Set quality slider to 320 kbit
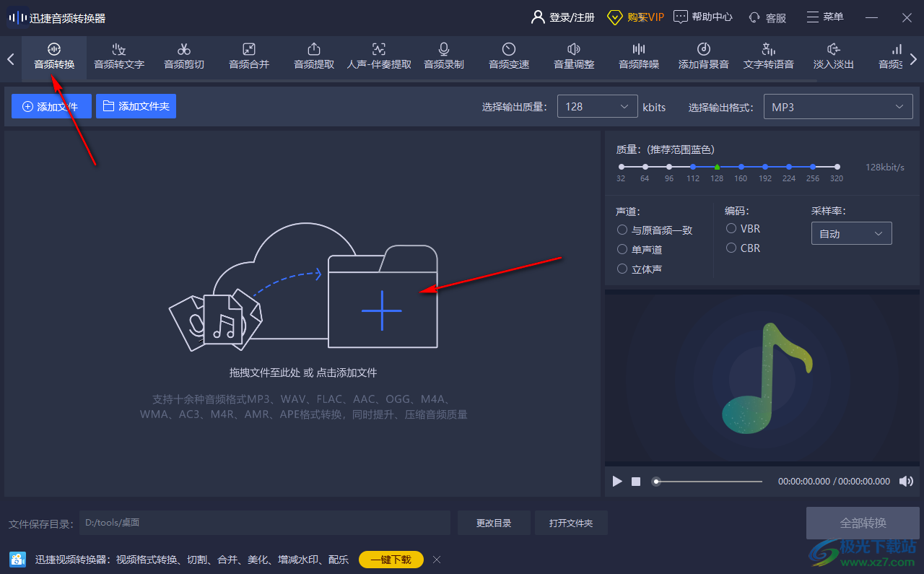This screenshot has height=574, width=924. click(837, 167)
